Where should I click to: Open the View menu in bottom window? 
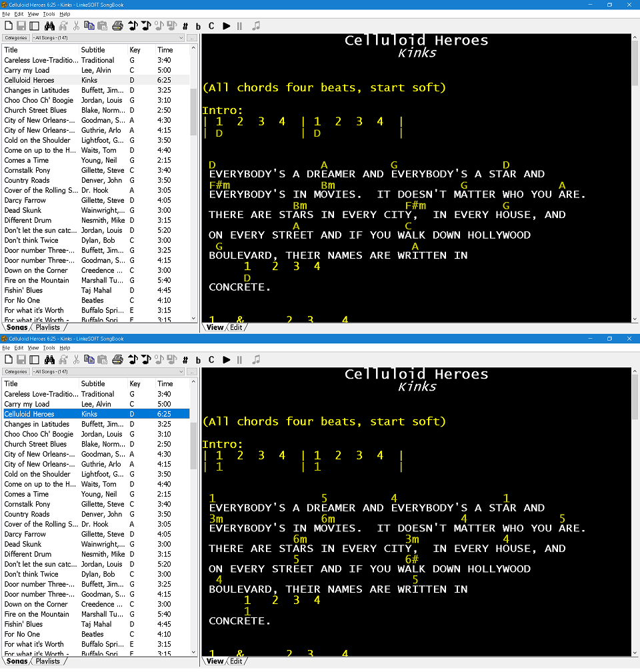33,348
